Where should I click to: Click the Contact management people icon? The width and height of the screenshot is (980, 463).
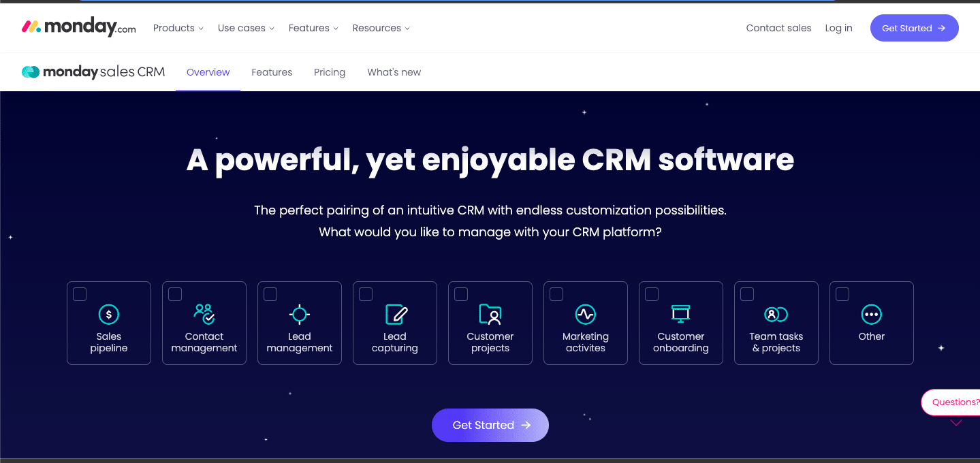click(204, 314)
